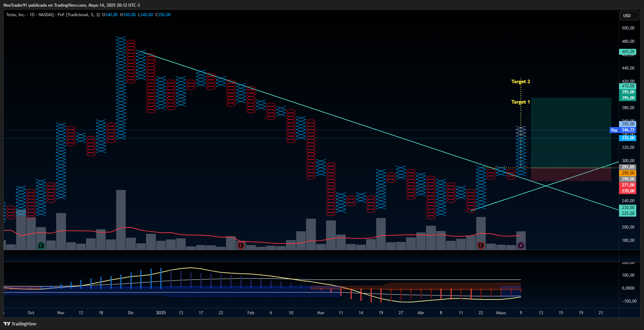Viewport: 644px width, 330px height.
Task: Click the 2025 label on the time axis
Action: 161,313
